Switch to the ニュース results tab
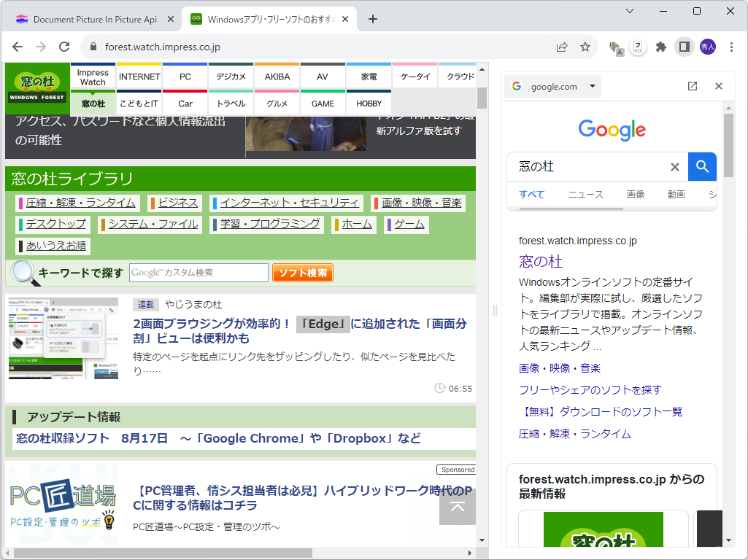 (587, 194)
